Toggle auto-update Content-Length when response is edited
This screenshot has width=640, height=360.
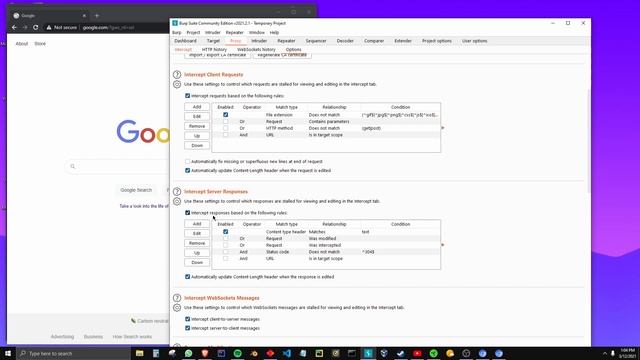pyautogui.click(x=188, y=277)
